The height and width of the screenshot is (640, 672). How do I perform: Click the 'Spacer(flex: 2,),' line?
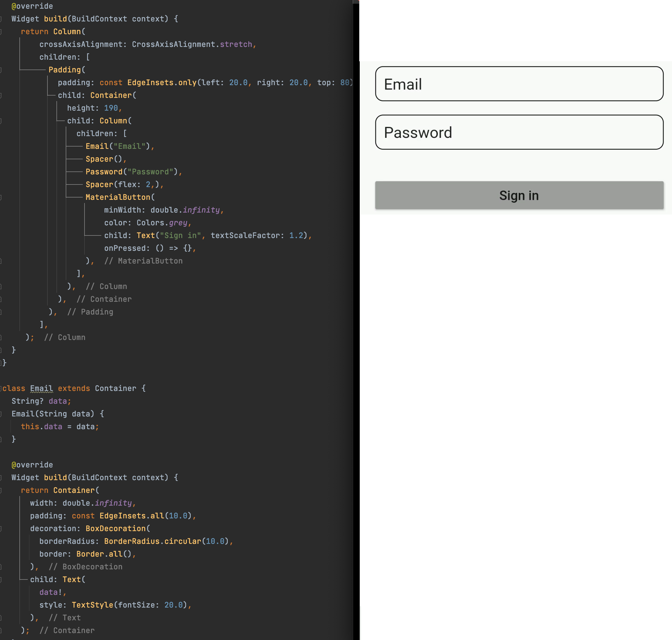(x=124, y=184)
